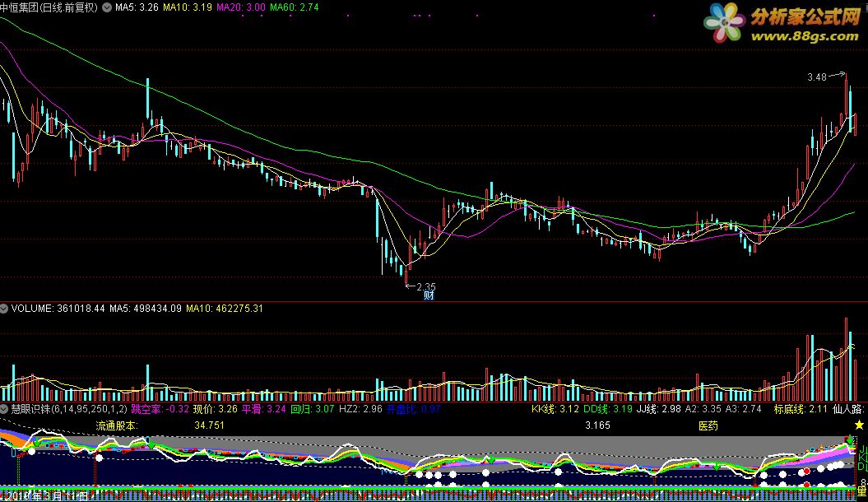Click the VOLUME: 361018.44 label
The image size is (868, 502).
58,309
